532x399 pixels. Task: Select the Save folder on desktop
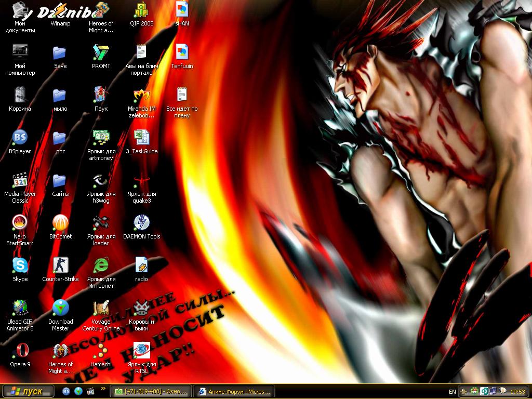click(x=60, y=57)
